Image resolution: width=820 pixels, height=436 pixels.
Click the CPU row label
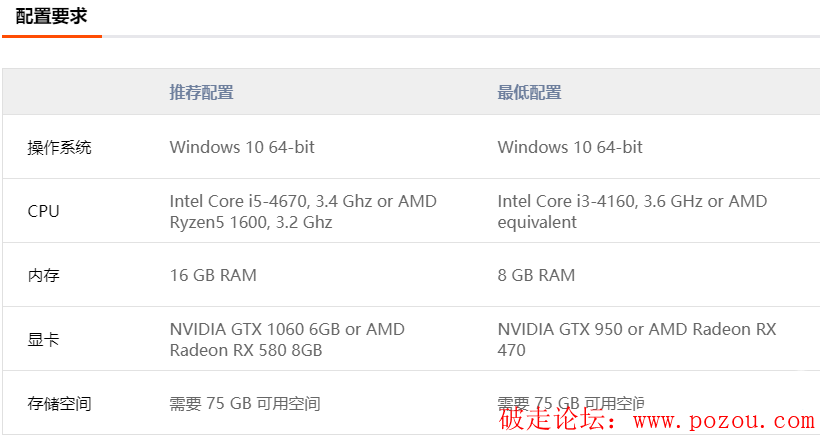tap(43, 212)
